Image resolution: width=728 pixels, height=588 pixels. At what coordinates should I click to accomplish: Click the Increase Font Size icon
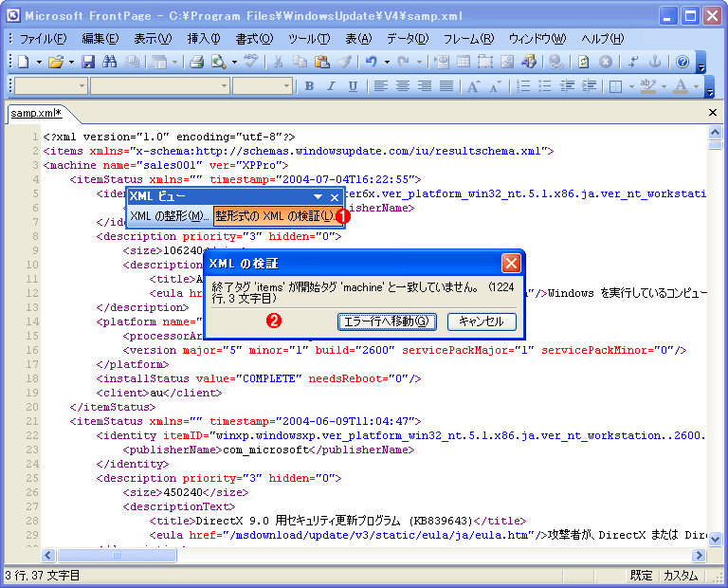473,86
